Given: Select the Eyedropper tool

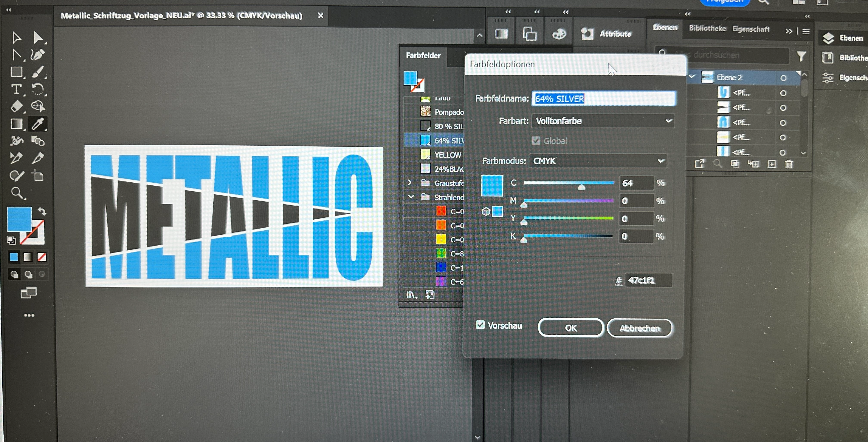Looking at the screenshot, I should pos(37,123).
